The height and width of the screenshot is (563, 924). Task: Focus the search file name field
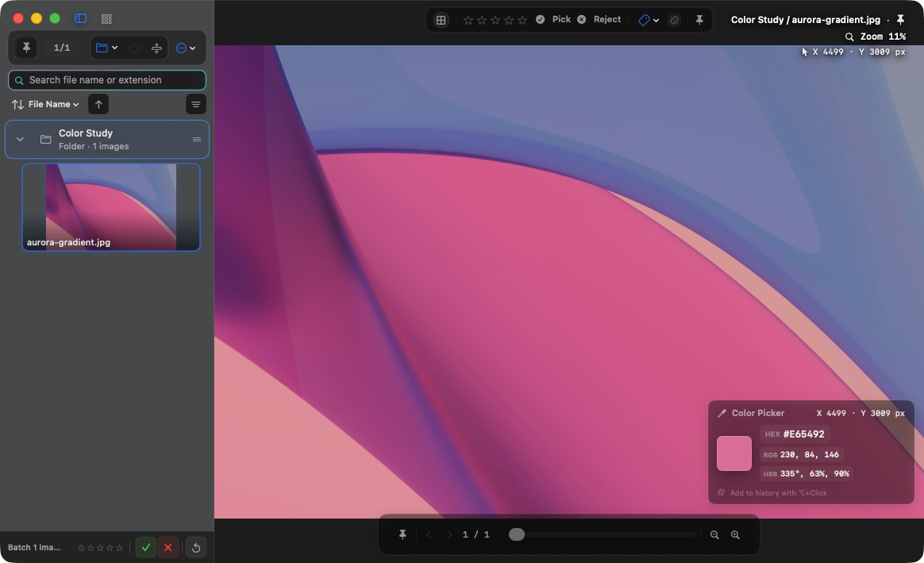(107, 80)
